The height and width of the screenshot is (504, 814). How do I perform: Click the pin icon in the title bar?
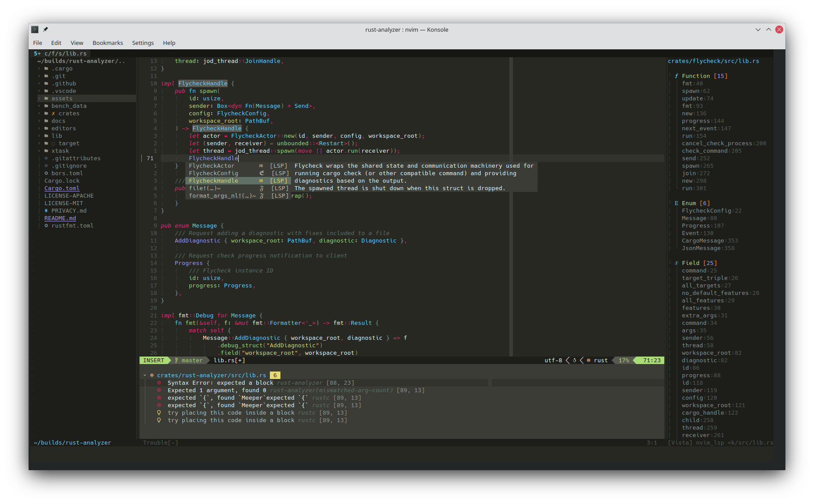pyautogui.click(x=45, y=29)
